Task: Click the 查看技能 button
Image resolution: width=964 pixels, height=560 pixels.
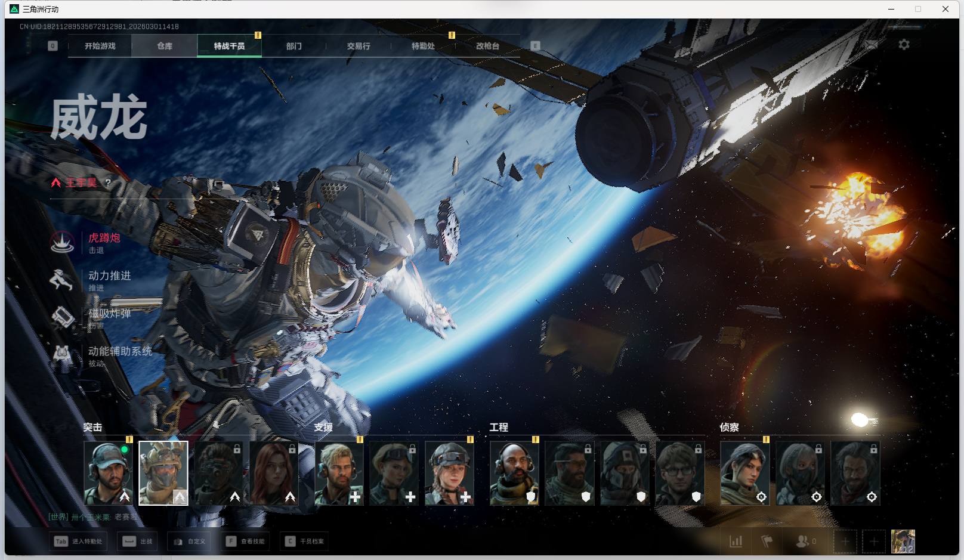Action: point(246,542)
